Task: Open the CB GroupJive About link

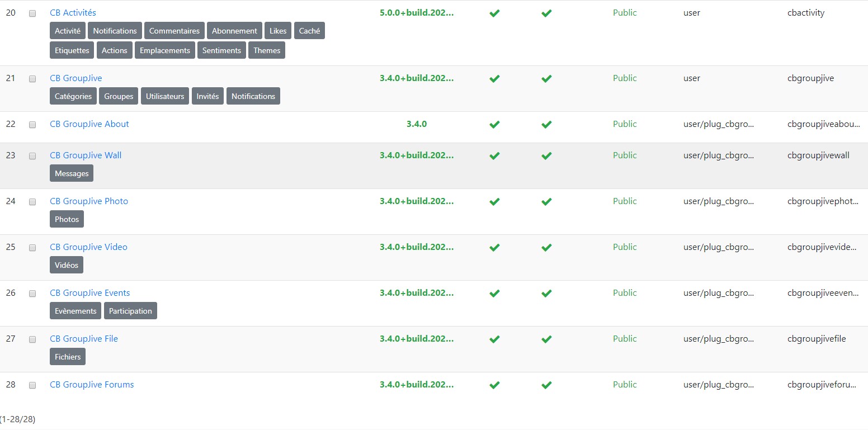Action: [89, 124]
